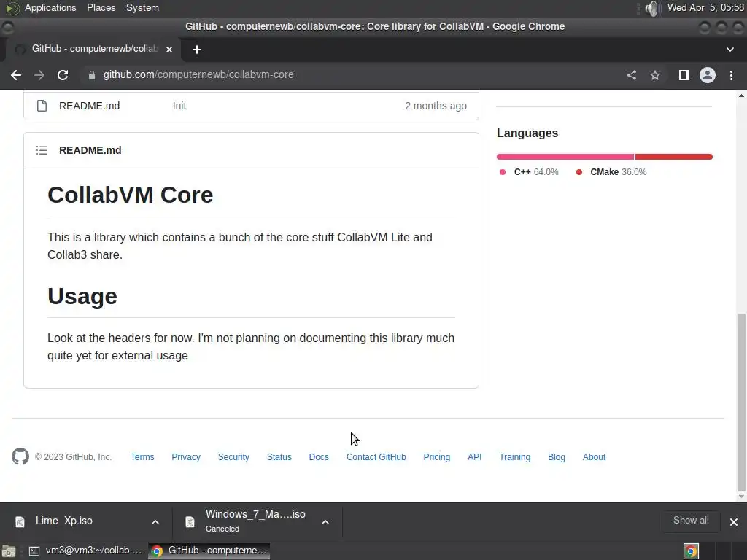Open the API footer link
747x560 pixels.
474,456
